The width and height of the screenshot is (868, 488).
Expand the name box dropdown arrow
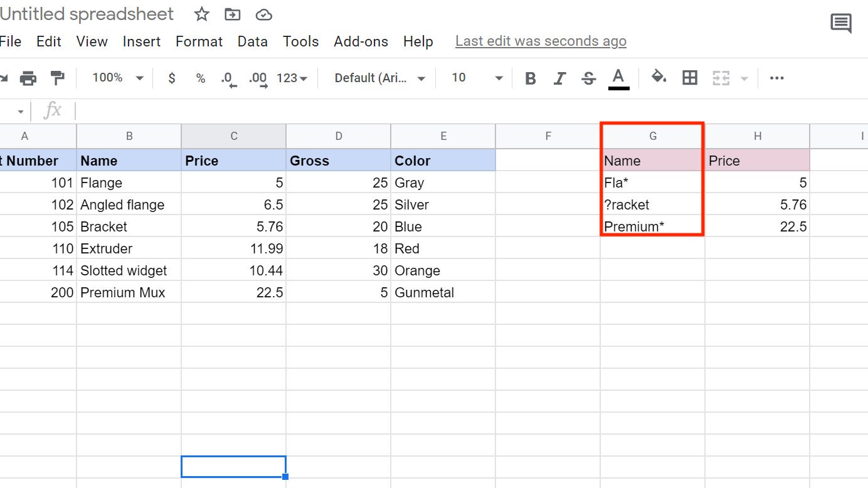20,112
